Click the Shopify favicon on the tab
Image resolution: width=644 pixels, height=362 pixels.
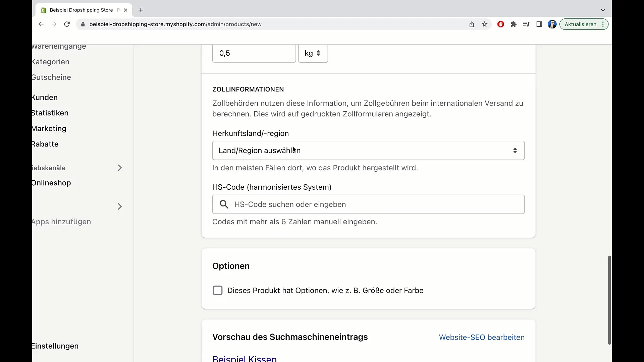pyautogui.click(x=43, y=10)
